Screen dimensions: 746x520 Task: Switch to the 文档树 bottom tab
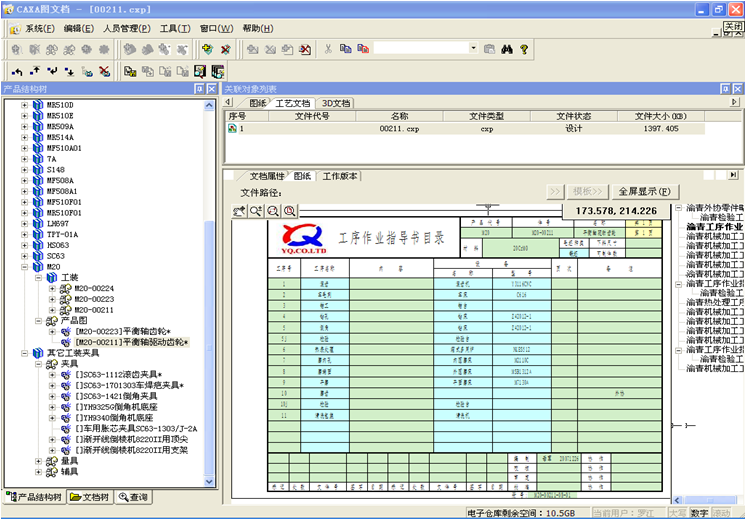pos(90,497)
